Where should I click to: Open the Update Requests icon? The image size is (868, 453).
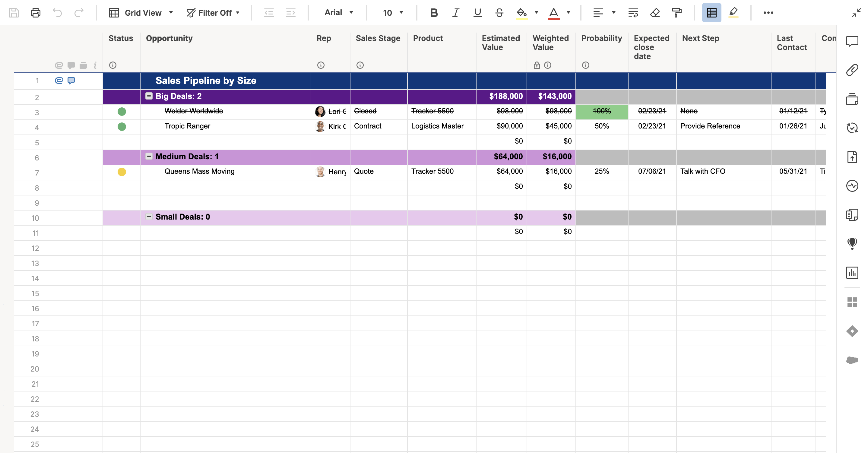point(852,128)
